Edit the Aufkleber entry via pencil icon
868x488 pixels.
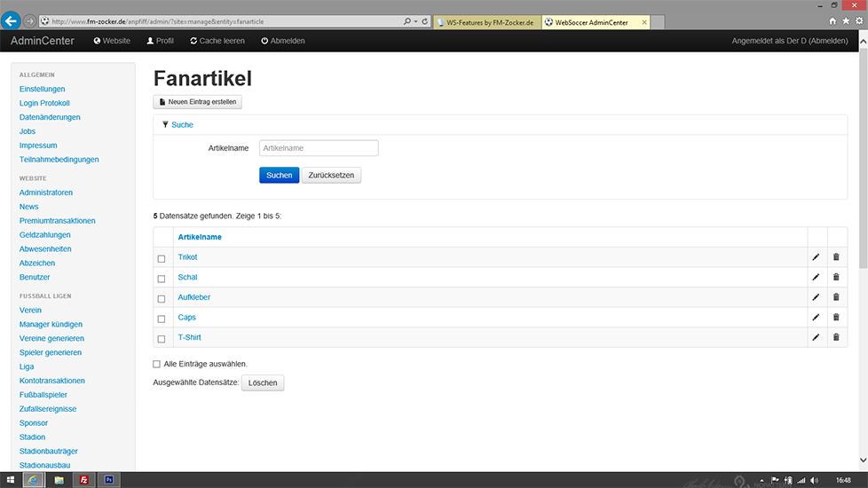tap(816, 297)
